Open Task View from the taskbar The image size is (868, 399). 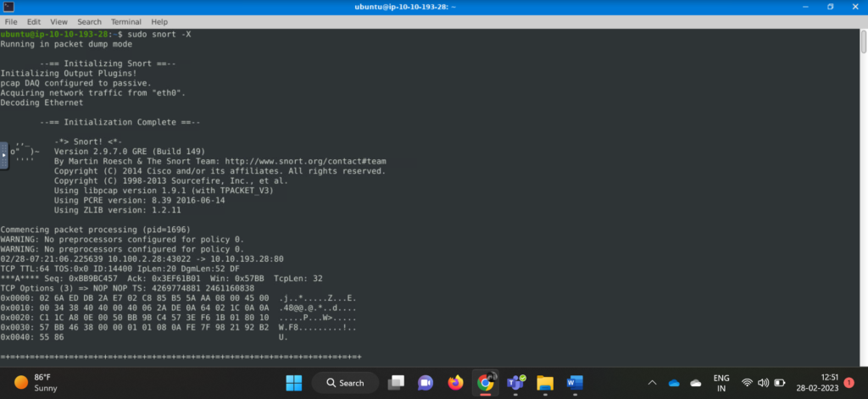tap(395, 382)
